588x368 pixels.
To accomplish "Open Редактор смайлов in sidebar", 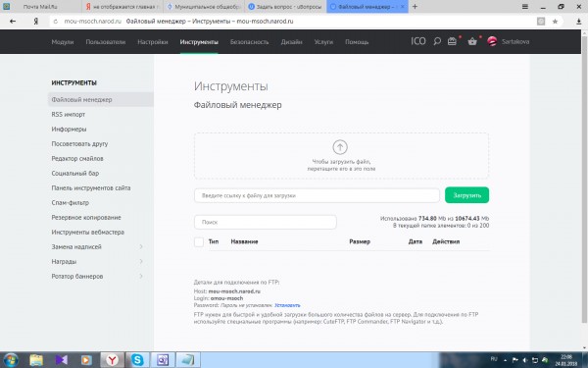I will pos(77,158).
